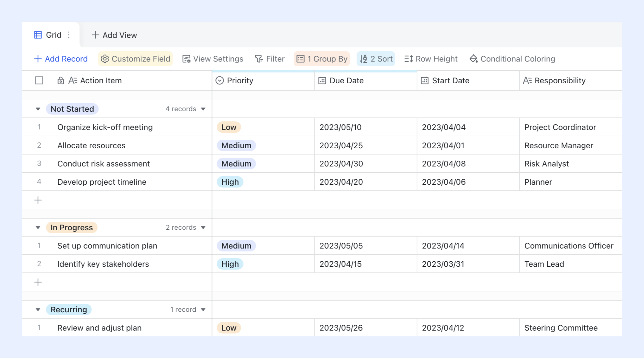Open Customize Field
This screenshot has height=358, width=644.
[135, 59]
